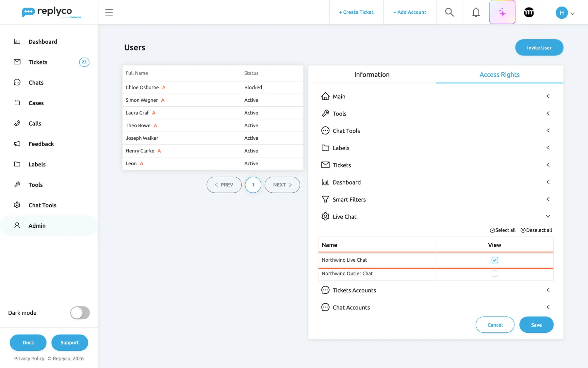Select page 1 in pagination
This screenshot has height=368, width=588.
tap(253, 185)
